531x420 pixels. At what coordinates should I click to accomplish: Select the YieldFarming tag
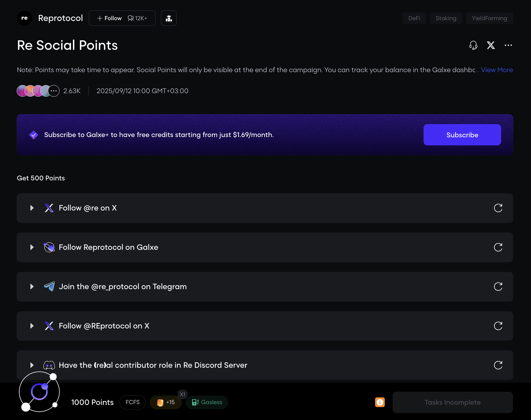pyautogui.click(x=489, y=18)
